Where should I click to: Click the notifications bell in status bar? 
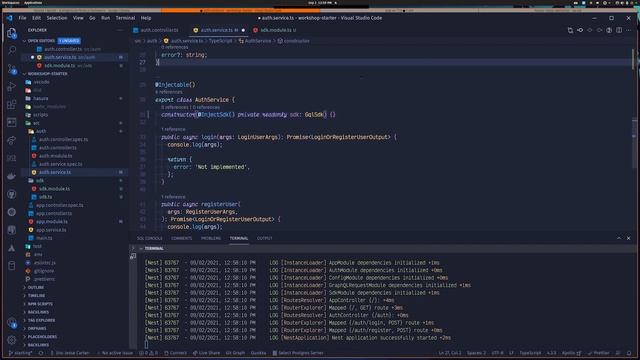tap(629, 353)
